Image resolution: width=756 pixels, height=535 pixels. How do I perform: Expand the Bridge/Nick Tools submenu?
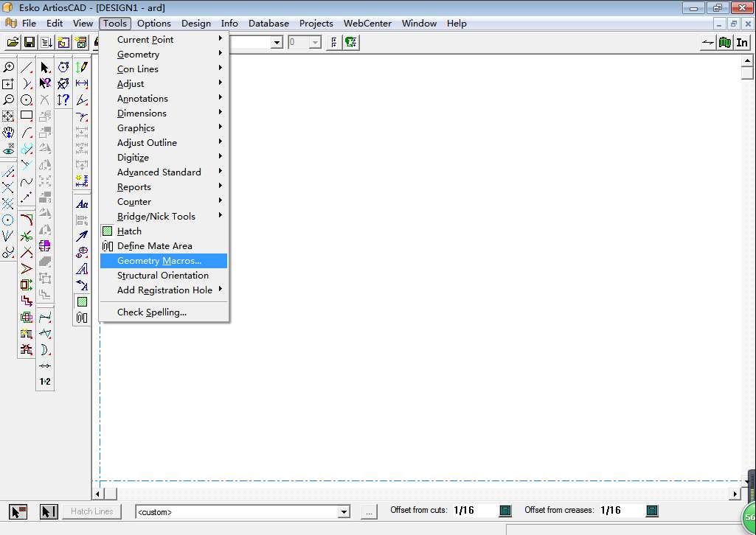coord(164,216)
